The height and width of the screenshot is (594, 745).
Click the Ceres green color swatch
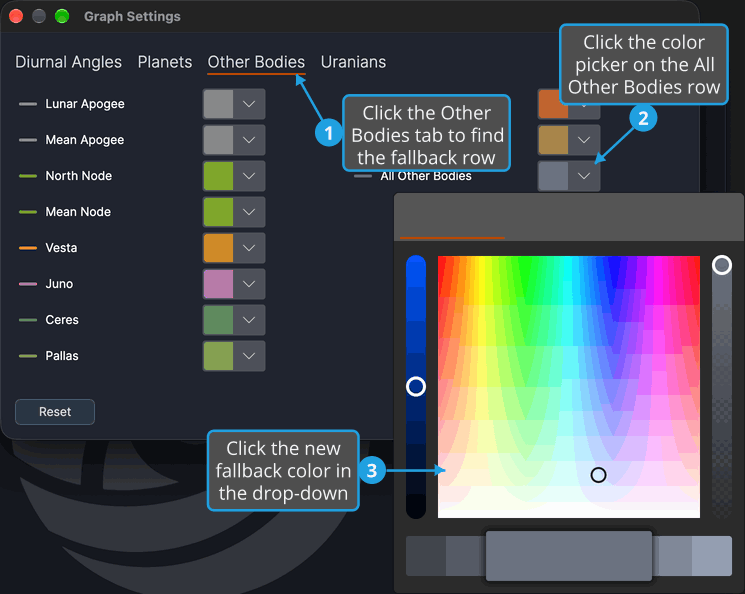(219, 320)
